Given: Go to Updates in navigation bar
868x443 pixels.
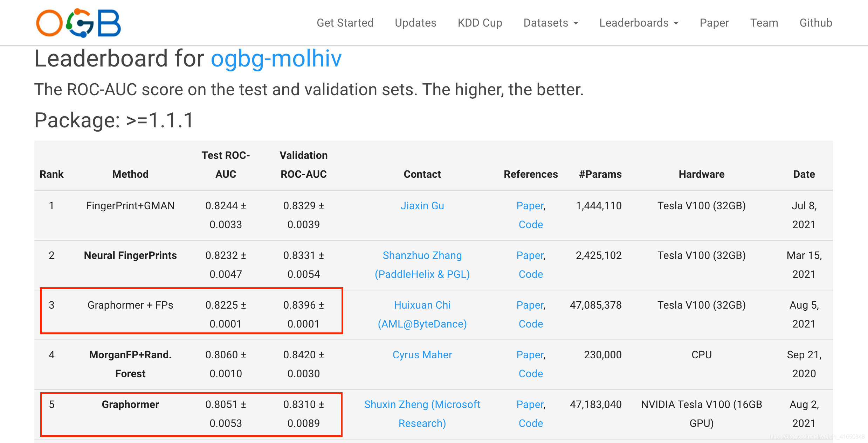Looking at the screenshot, I should click(415, 23).
